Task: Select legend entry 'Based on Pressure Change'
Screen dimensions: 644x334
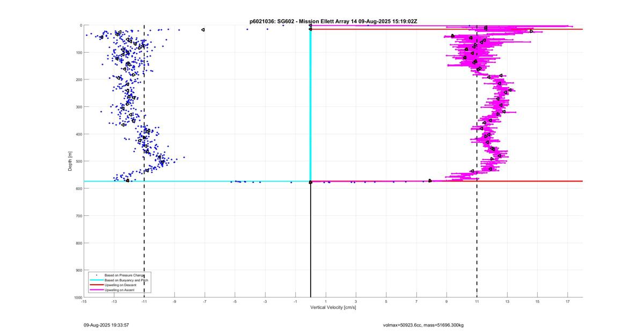Action: (x=125, y=275)
